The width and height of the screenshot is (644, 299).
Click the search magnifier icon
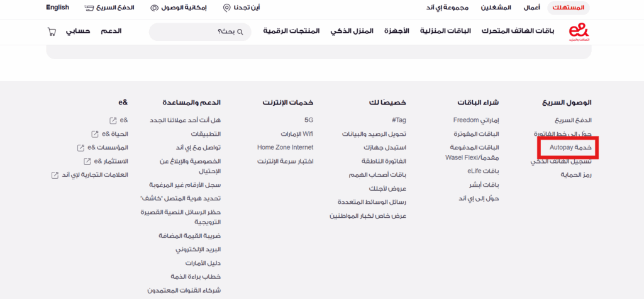tap(241, 31)
